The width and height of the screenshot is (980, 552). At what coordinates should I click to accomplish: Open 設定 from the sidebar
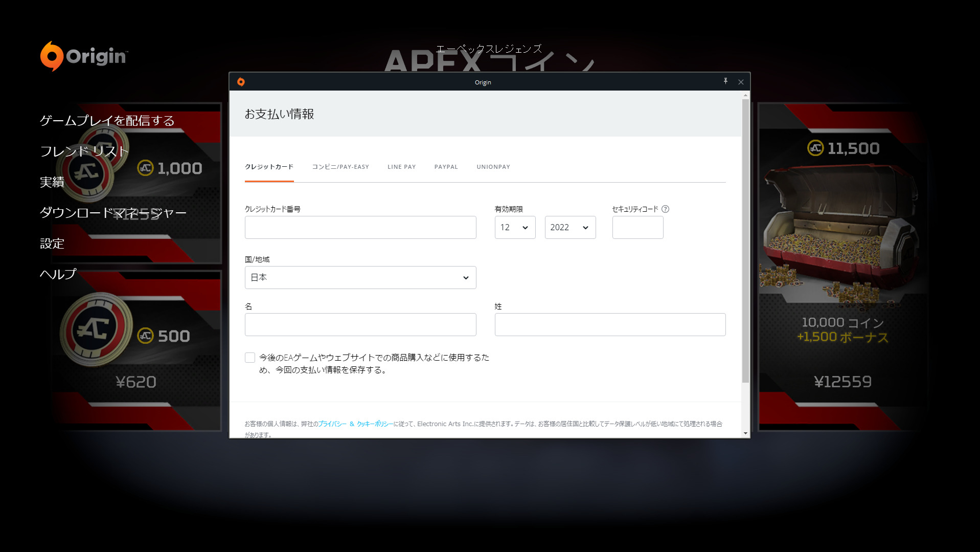coord(52,244)
